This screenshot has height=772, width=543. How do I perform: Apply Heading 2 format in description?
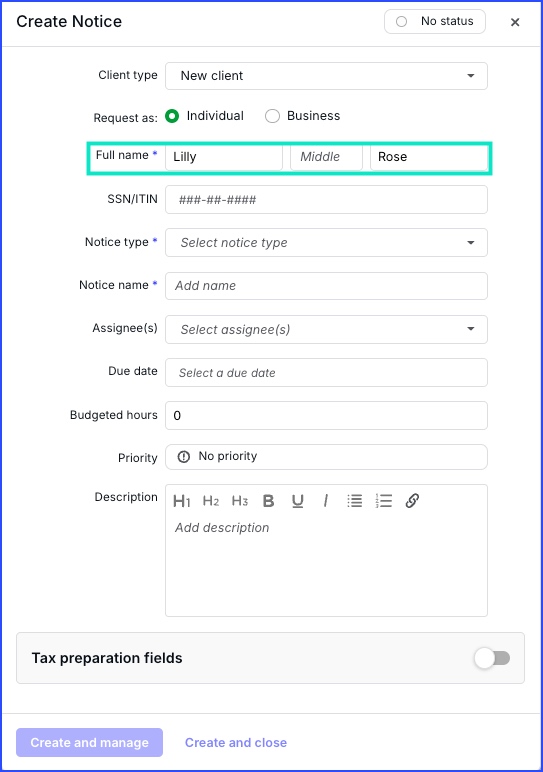(x=211, y=501)
